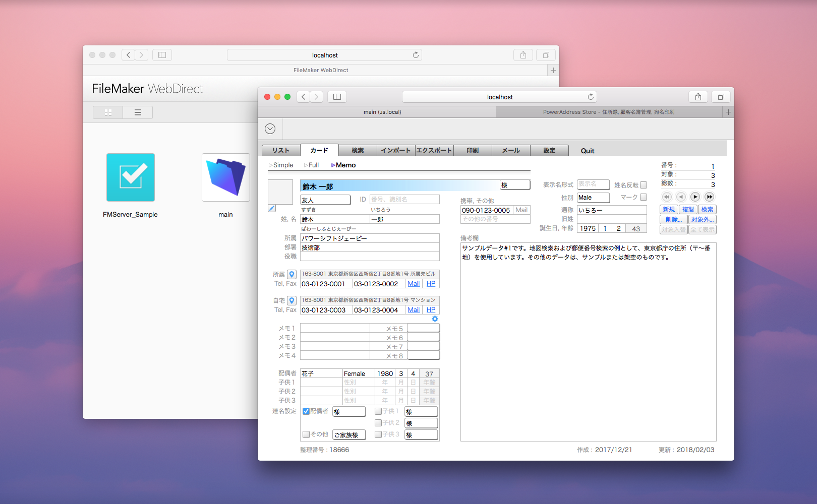Image resolution: width=817 pixels, height=504 pixels.
Task: Click the gear icon below home Mail link
Action: point(435,319)
